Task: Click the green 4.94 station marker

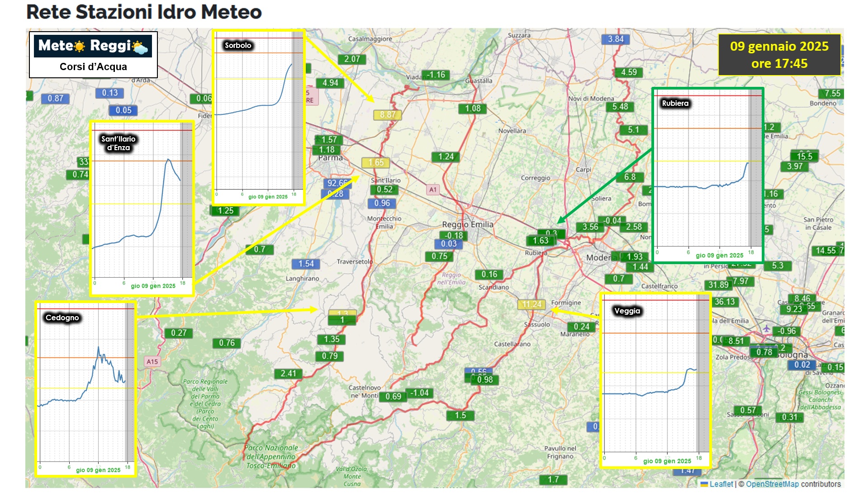Action: pos(330,83)
